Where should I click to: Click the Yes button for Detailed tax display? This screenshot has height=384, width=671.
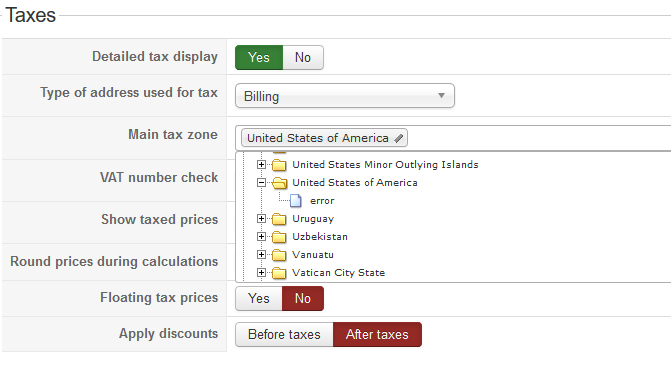tap(259, 57)
